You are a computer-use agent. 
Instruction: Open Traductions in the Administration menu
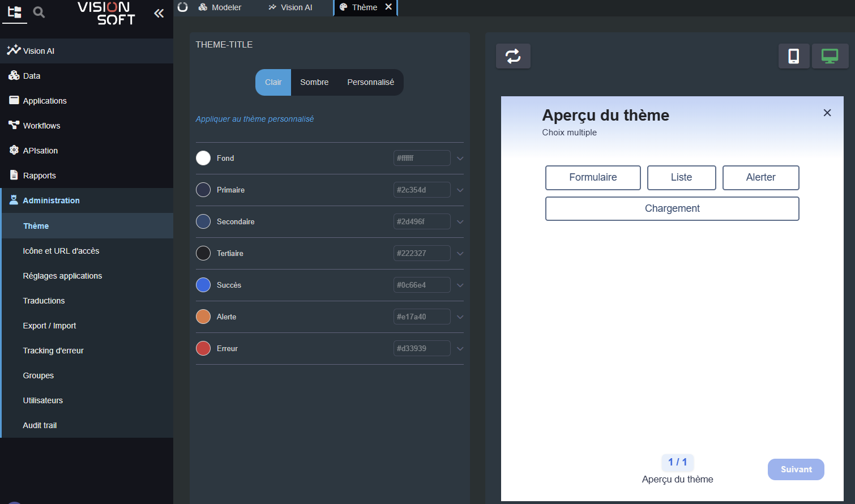tap(44, 301)
